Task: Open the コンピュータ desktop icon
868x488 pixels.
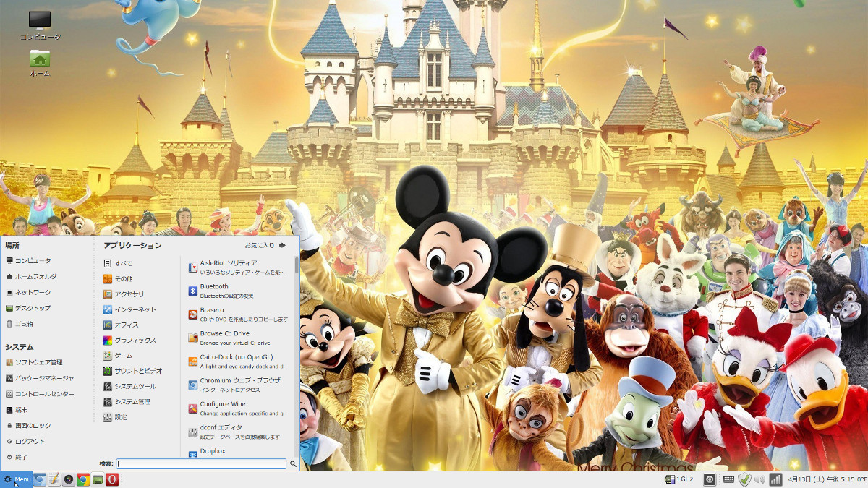Action: [x=40, y=25]
